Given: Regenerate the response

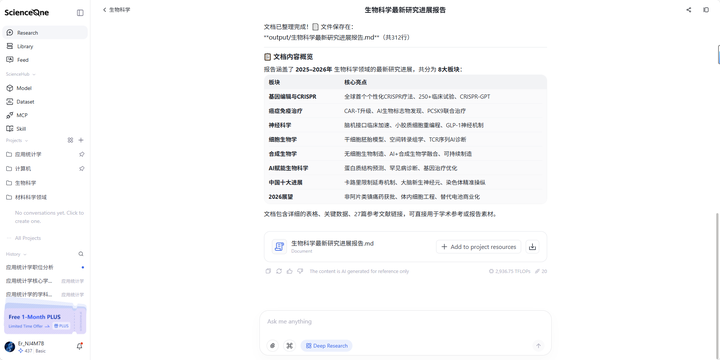Looking at the screenshot, I should pyautogui.click(x=279, y=271).
